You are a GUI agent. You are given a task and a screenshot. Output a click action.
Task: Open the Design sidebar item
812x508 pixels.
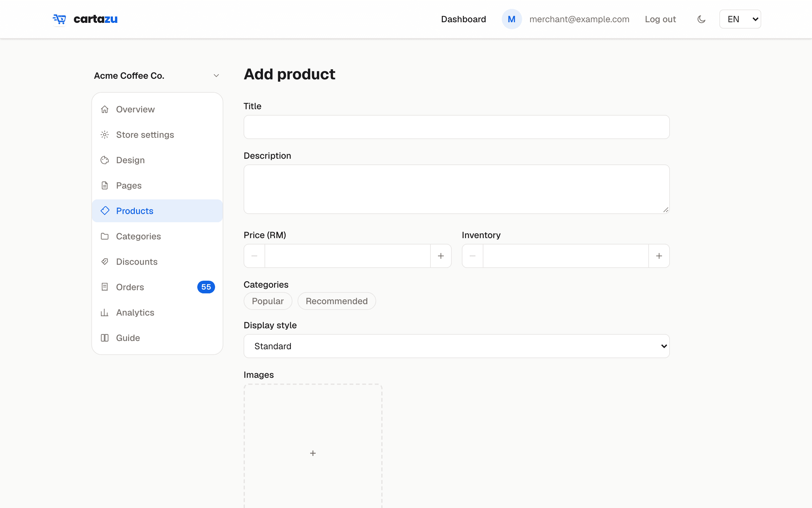pyautogui.click(x=157, y=160)
